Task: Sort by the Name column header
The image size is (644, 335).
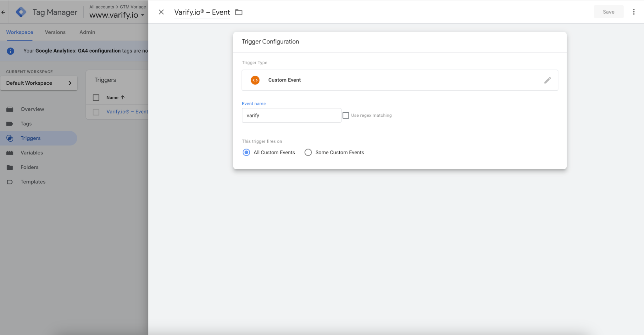Action: tap(115, 98)
